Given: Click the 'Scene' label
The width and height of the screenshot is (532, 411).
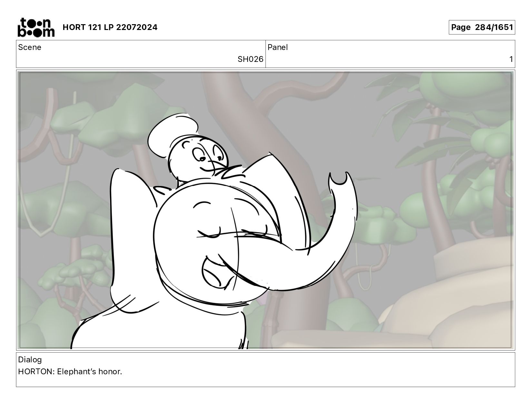Looking at the screenshot, I should coord(30,47).
